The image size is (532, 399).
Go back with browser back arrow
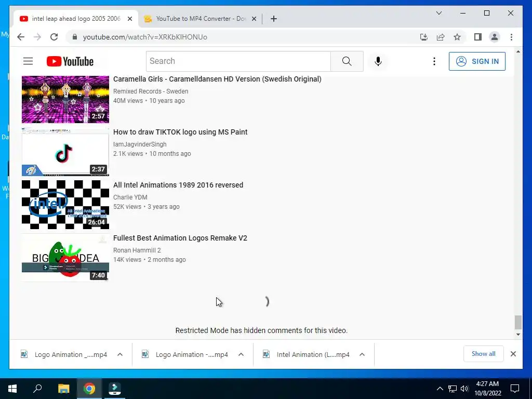21,37
